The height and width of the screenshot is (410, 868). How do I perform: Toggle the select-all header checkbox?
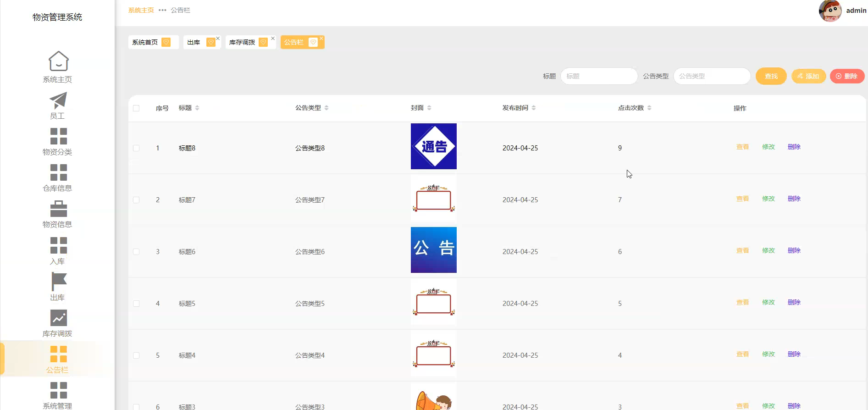136,108
